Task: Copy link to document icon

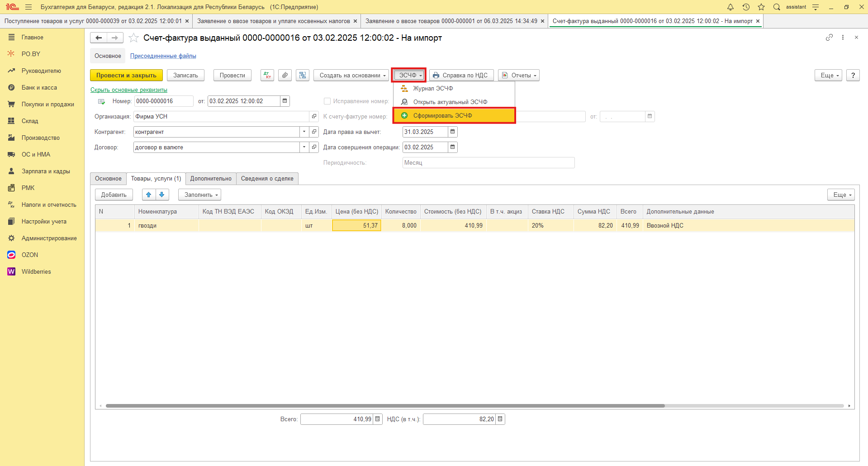Action: coord(829,38)
